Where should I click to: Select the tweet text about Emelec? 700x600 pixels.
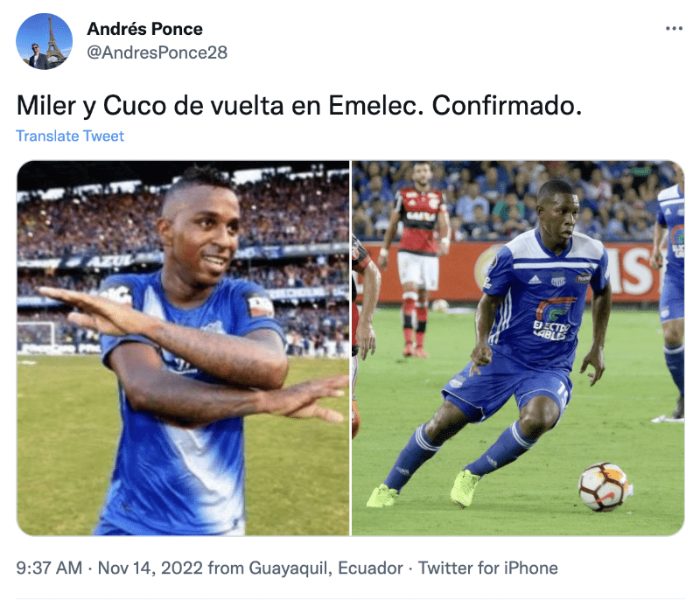point(299,106)
